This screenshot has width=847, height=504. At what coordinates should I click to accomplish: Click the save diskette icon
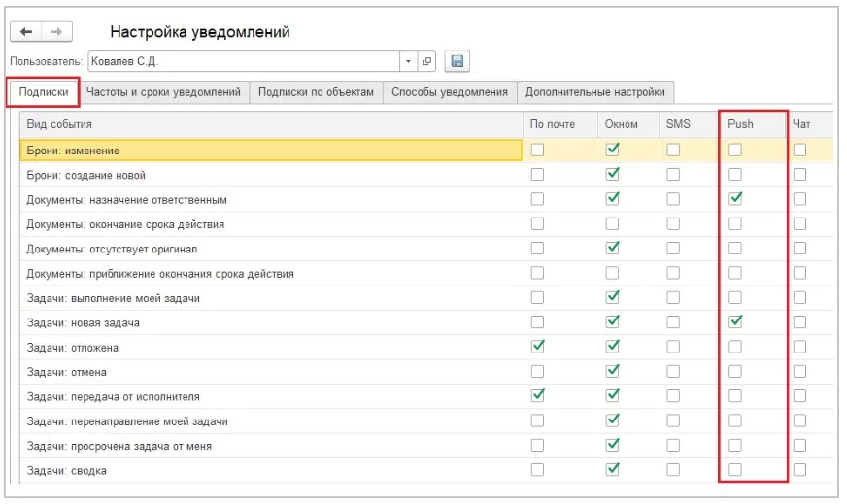pos(457,61)
